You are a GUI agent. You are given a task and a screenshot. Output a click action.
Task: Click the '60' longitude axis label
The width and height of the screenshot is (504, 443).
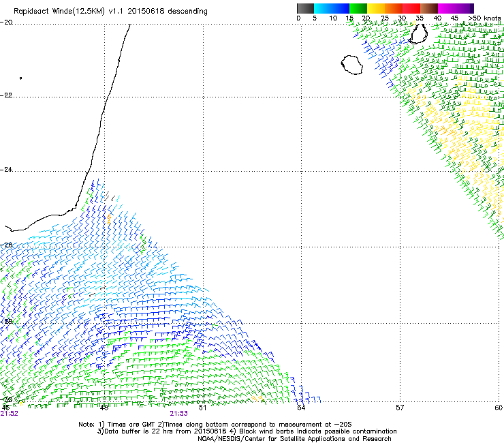499,408
